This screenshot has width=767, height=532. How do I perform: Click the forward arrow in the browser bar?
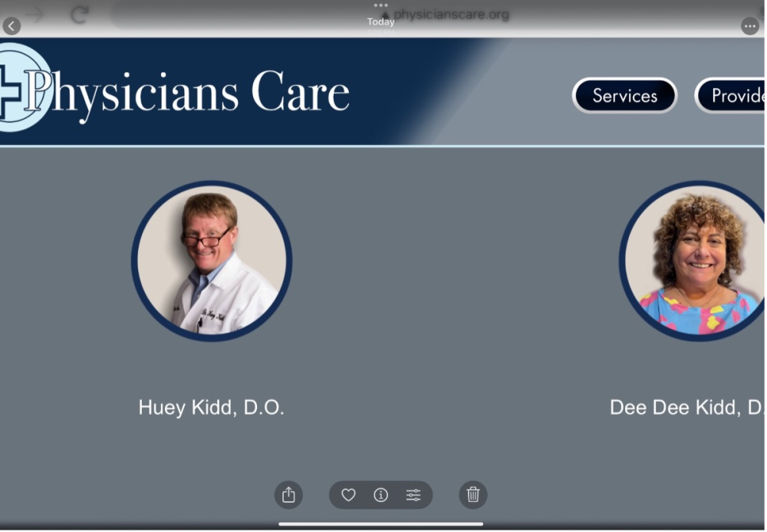click(x=35, y=14)
